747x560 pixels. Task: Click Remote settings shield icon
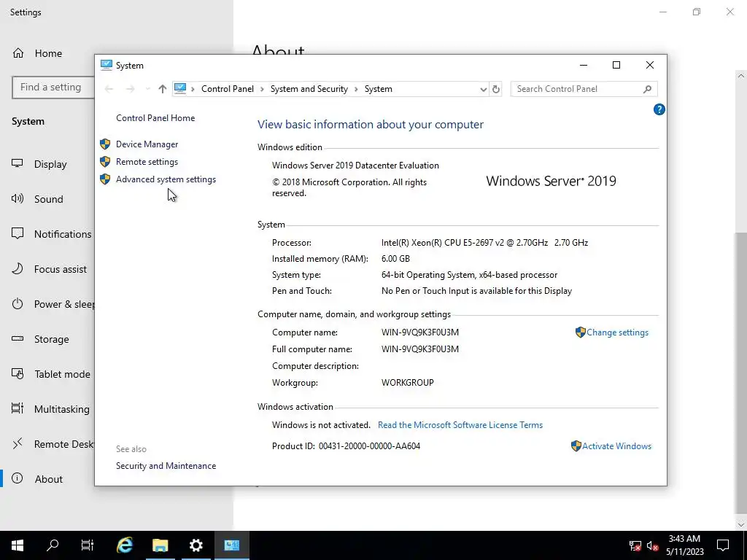pyautogui.click(x=105, y=162)
